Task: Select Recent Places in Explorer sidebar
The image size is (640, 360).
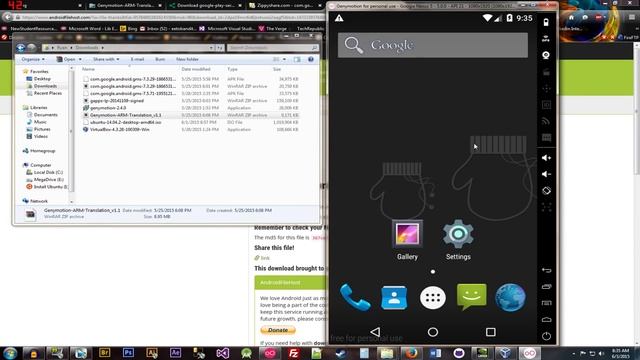Action: pos(48,93)
